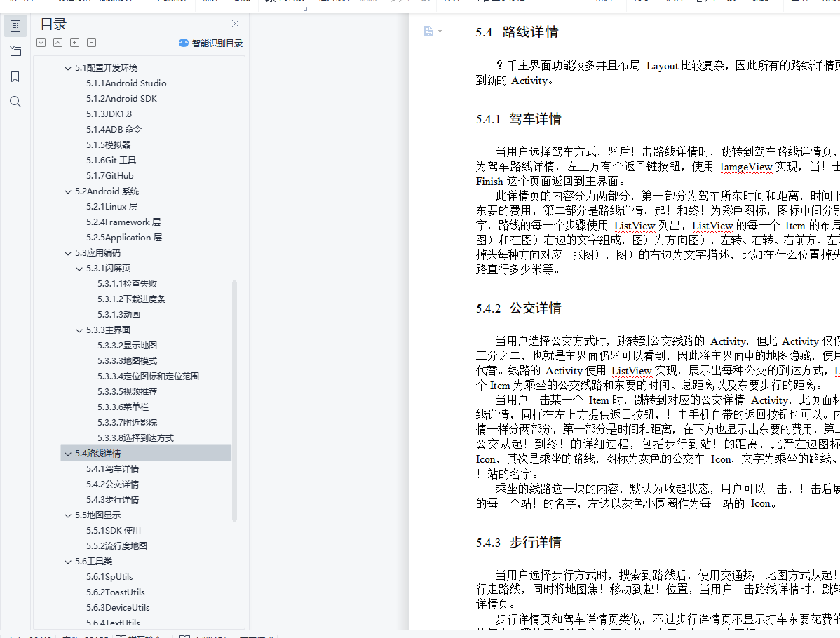Collapse the 5.3.1闪屏页 node
This screenshot has height=638, width=840.
click(79, 269)
